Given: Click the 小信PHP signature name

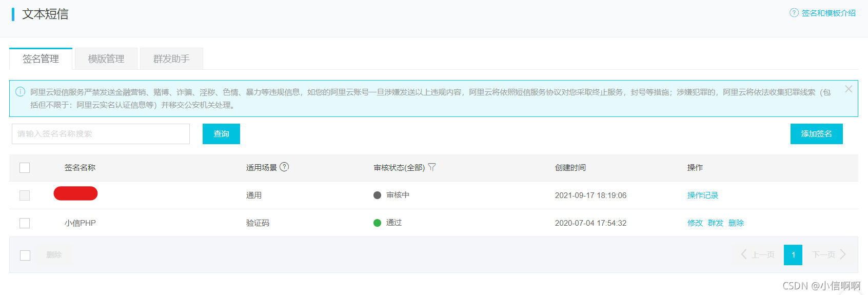Looking at the screenshot, I should 80,223.
